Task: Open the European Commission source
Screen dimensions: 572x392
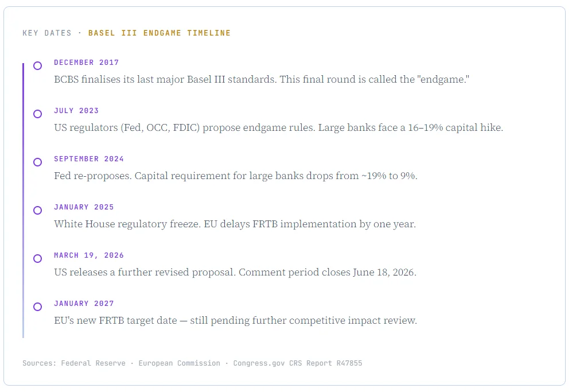Action: [x=179, y=363]
